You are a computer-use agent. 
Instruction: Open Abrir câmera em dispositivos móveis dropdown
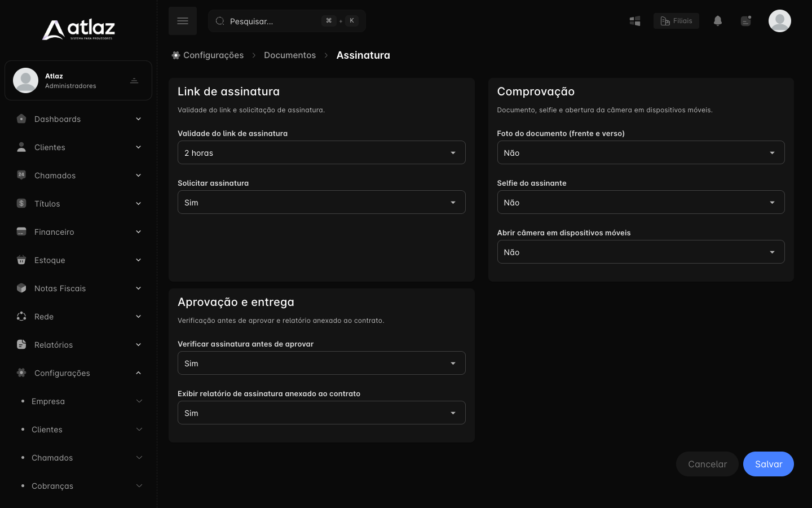pyautogui.click(x=641, y=252)
